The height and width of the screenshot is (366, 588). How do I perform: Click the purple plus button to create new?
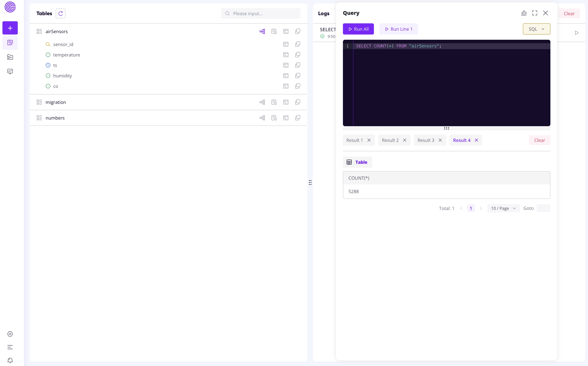tap(10, 28)
